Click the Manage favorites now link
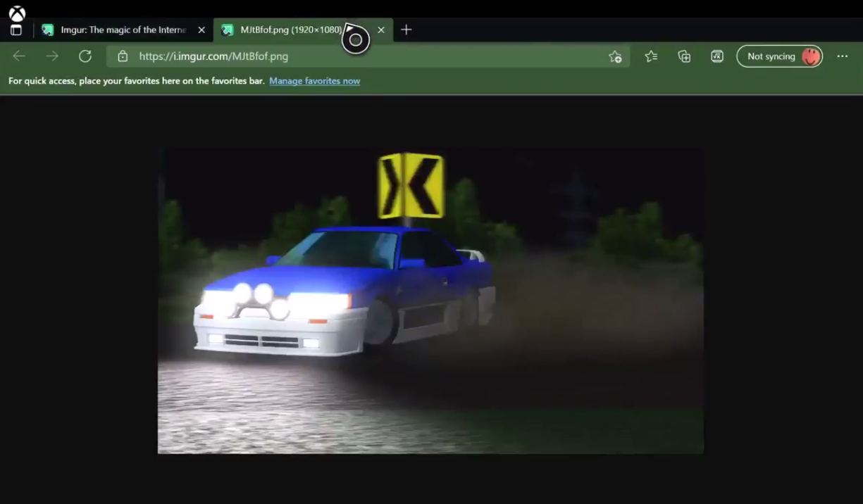The height and width of the screenshot is (504, 863). [x=314, y=80]
